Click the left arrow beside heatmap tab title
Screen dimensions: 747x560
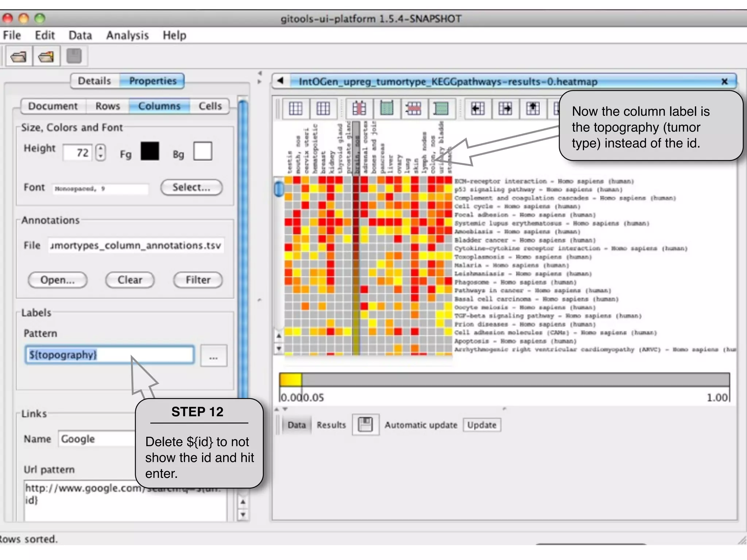(x=280, y=81)
